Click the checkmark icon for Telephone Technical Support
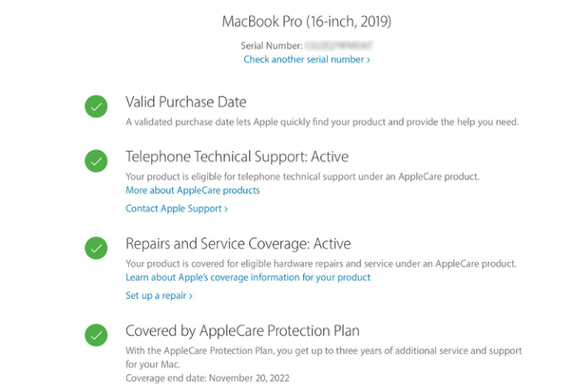 pyautogui.click(x=96, y=160)
